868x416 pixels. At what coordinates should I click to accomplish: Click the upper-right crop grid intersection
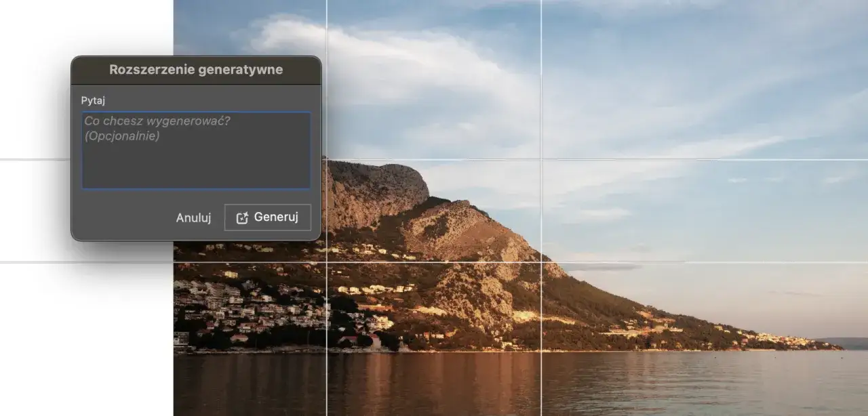541,160
